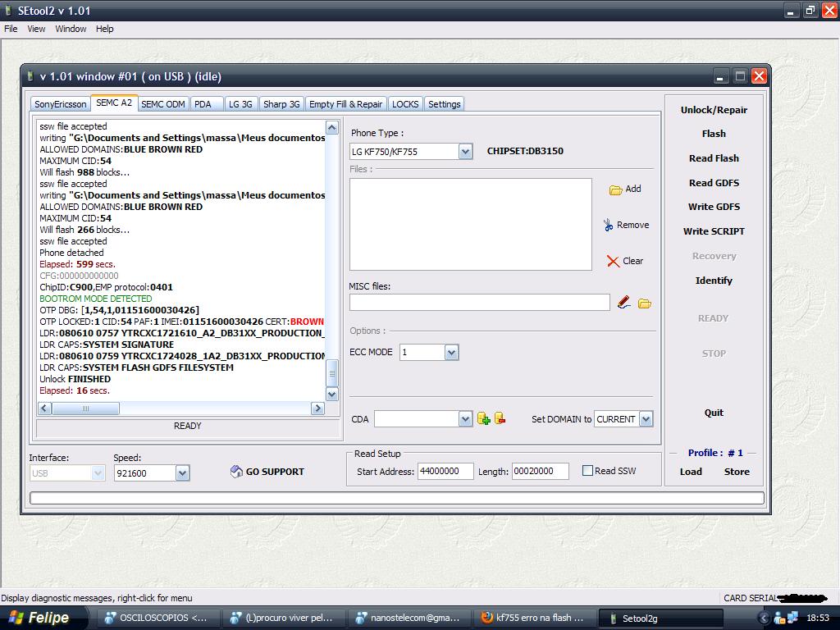Click the Firefox icon in taskbar item
Image resolution: width=840 pixels, height=630 pixels.
[487, 618]
